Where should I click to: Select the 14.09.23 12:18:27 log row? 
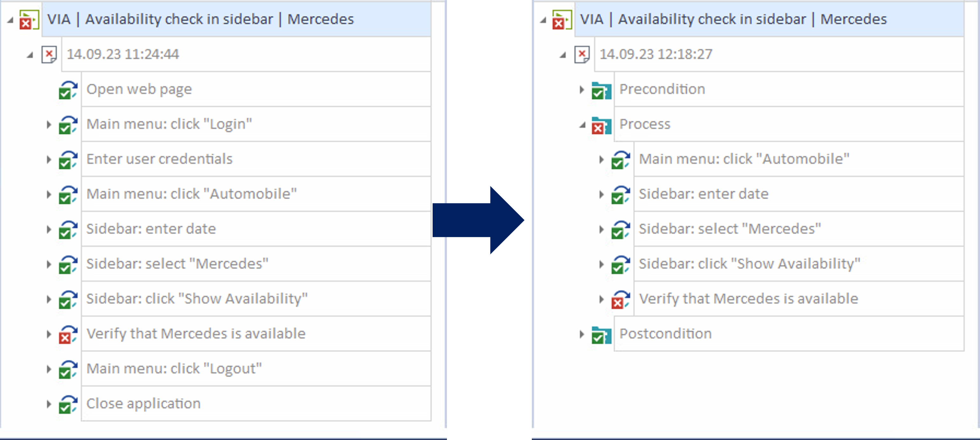coord(655,54)
